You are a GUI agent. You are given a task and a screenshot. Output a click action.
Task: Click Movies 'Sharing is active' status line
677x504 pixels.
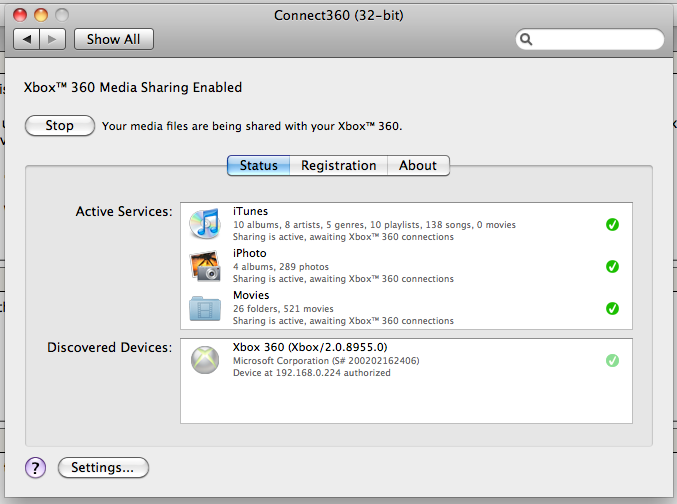(343, 320)
